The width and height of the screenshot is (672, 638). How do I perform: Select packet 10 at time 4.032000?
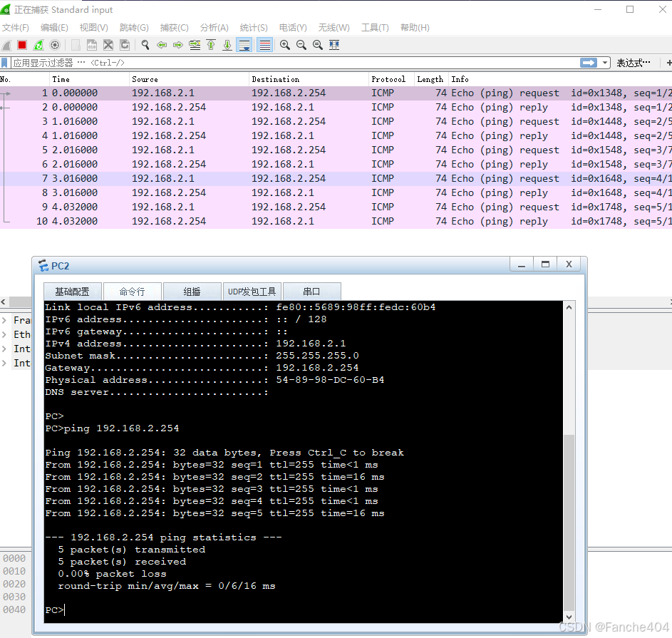pos(336,221)
